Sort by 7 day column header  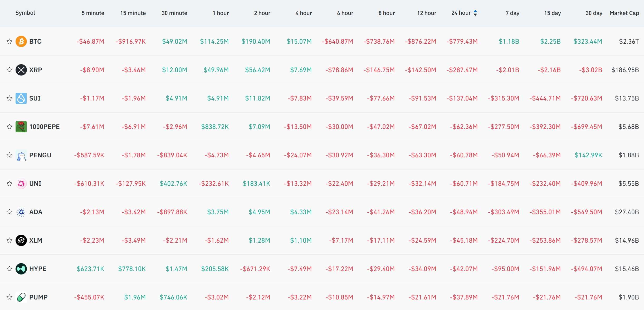point(513,13)
